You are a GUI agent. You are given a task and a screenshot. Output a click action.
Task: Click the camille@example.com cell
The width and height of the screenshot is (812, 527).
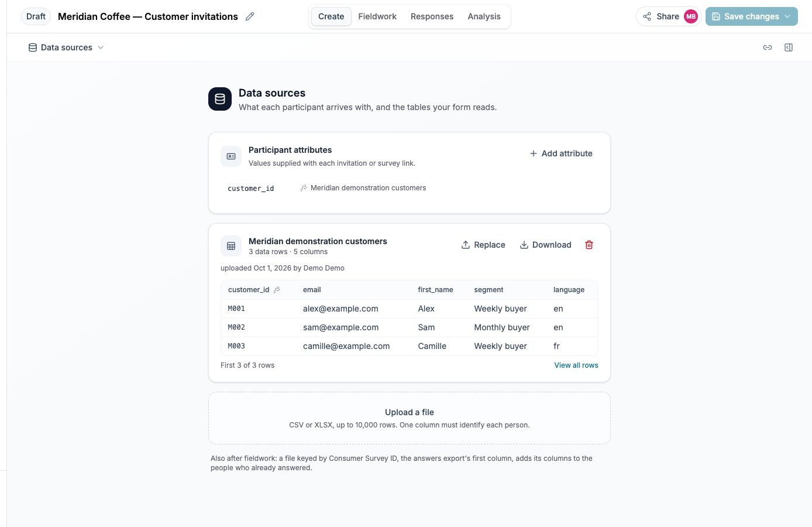(x=346, y=346)
